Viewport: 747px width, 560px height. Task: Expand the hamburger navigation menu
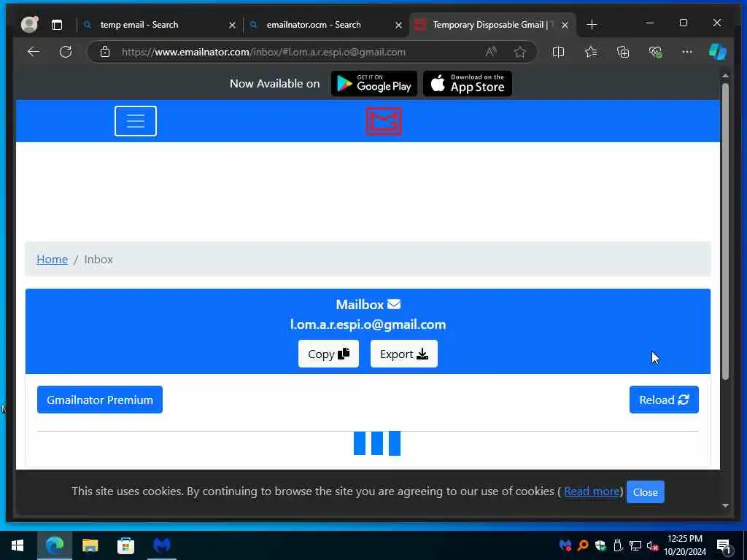(x=135, y=121)
